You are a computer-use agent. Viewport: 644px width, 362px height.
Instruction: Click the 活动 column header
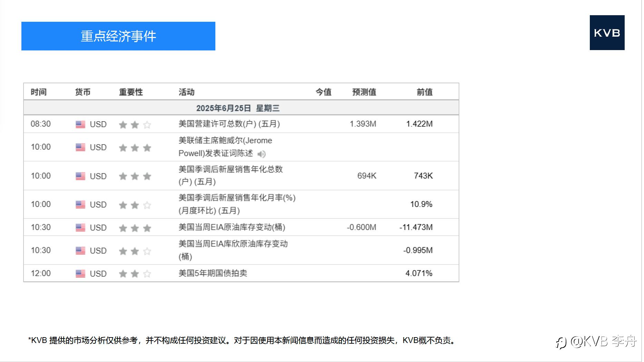pos(187,92)
